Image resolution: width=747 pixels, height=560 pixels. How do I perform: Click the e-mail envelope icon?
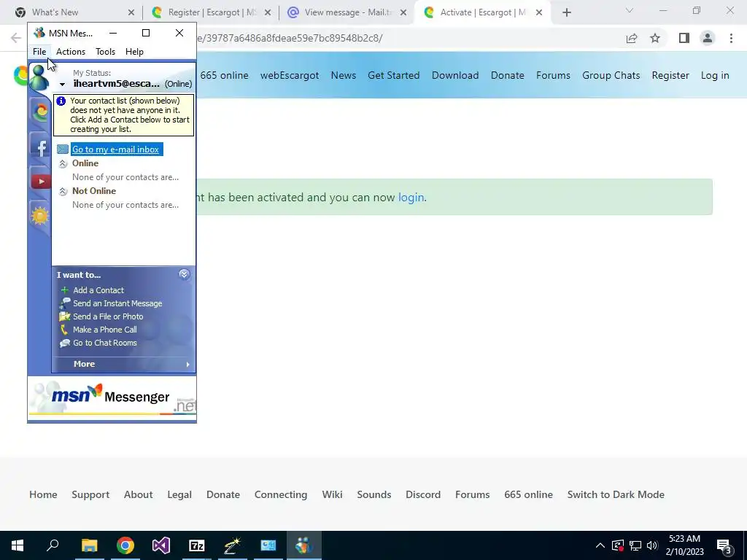(x=63, y=149)
